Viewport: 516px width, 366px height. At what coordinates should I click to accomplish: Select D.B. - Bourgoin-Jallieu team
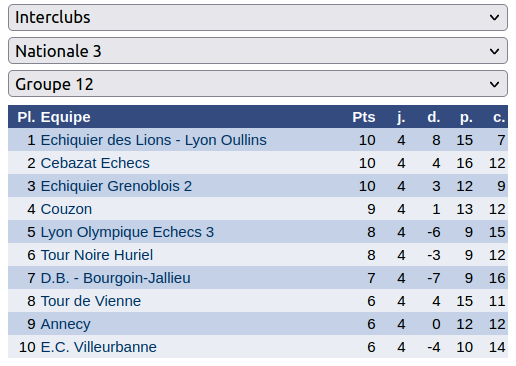(115, 278)
